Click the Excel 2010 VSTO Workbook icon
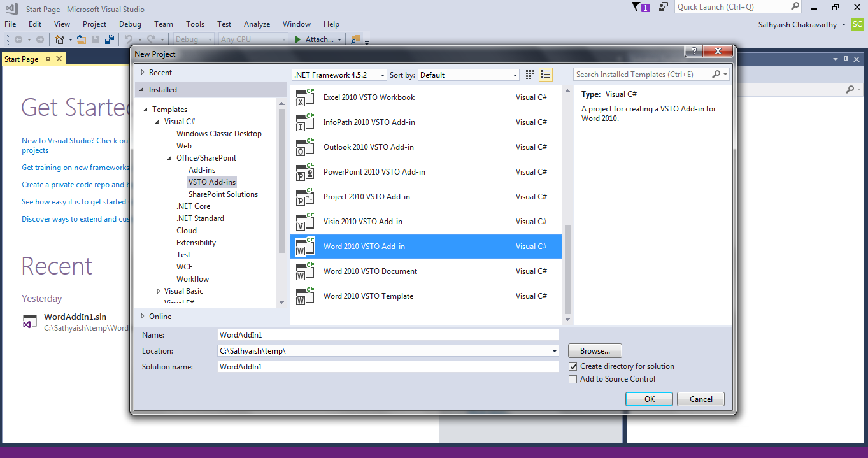The image size is (868, 458). point(305,97)
